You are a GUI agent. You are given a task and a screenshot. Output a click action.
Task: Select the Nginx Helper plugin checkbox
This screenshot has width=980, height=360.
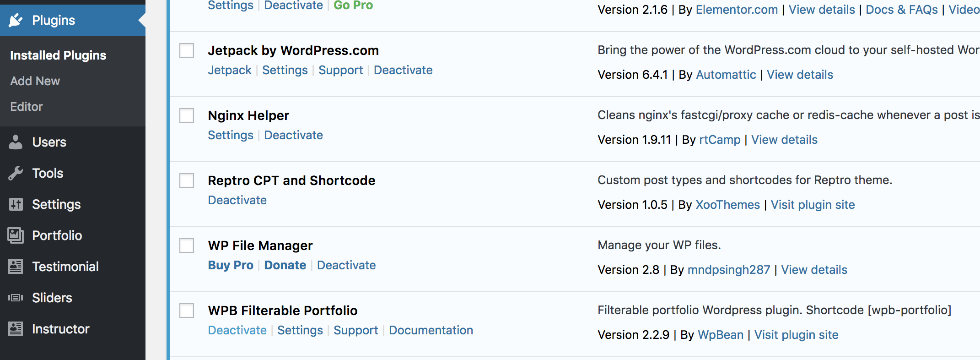click(x=187, y=115)
